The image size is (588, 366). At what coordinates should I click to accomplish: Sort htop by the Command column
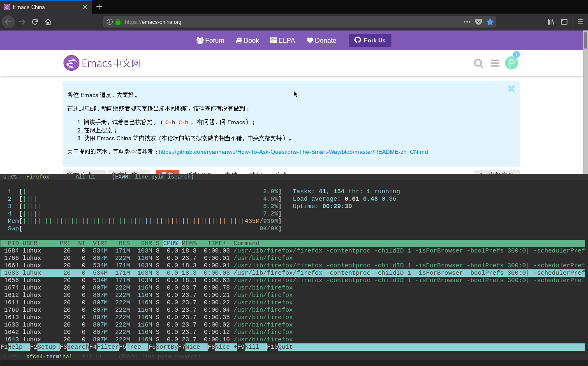[246, 243]
